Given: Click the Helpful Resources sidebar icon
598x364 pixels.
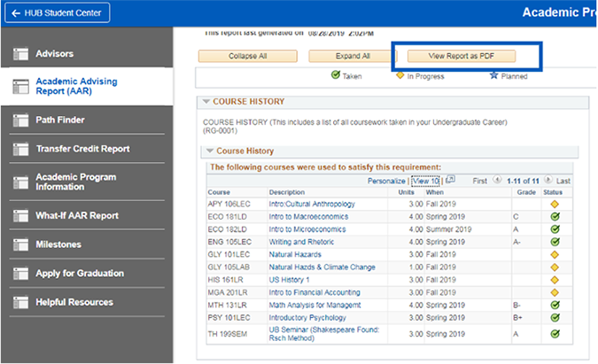Looking at the screenshot, I should 20,303.
